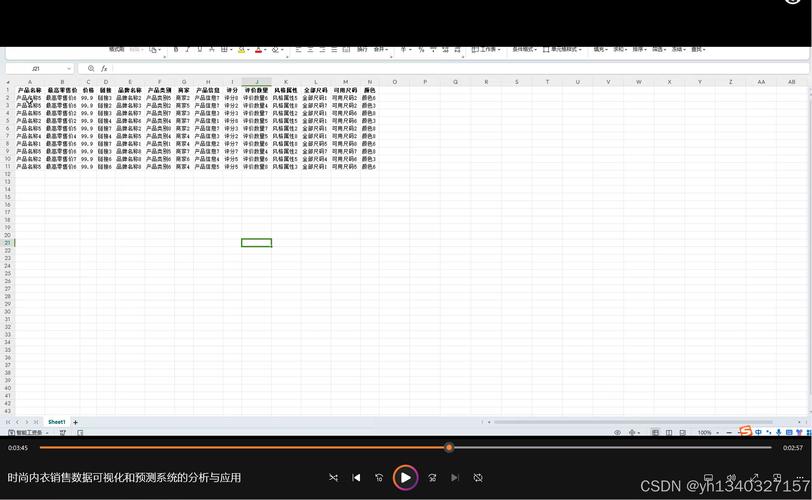This screenshot has height=500, width=812.
Task: Click the formula bar input field
Action: (460, 68)
